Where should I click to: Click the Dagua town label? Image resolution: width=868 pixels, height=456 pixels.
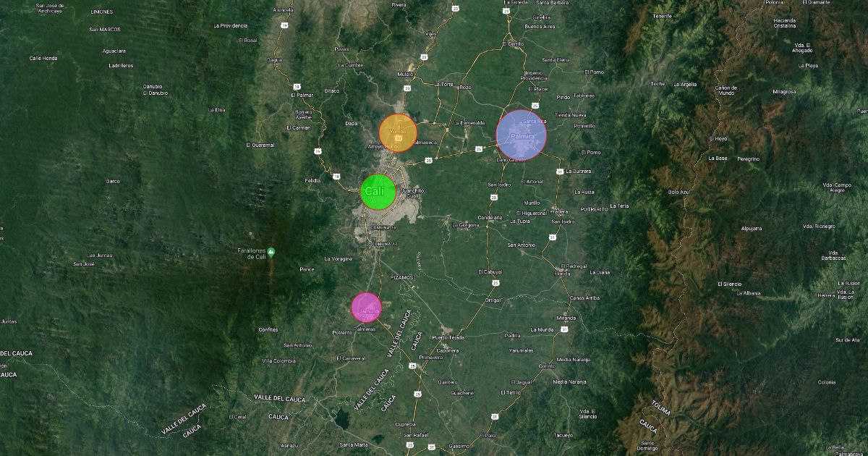[273, 59]
